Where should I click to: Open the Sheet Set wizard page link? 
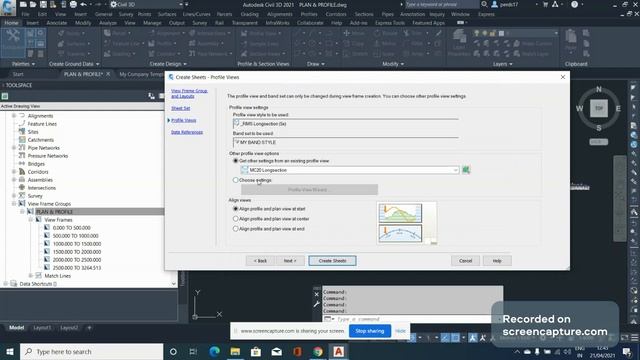pos(180,108)
